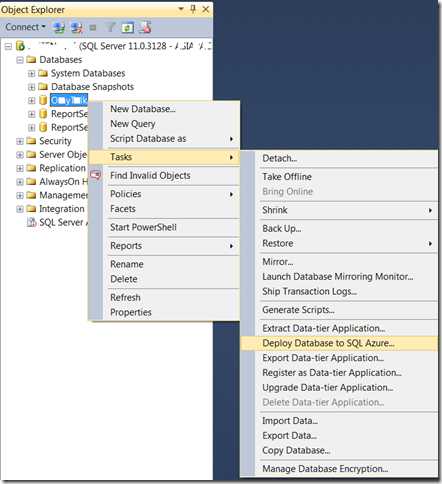Click the Security folder icon
The image size is (442, 484).
pos(31,141)
